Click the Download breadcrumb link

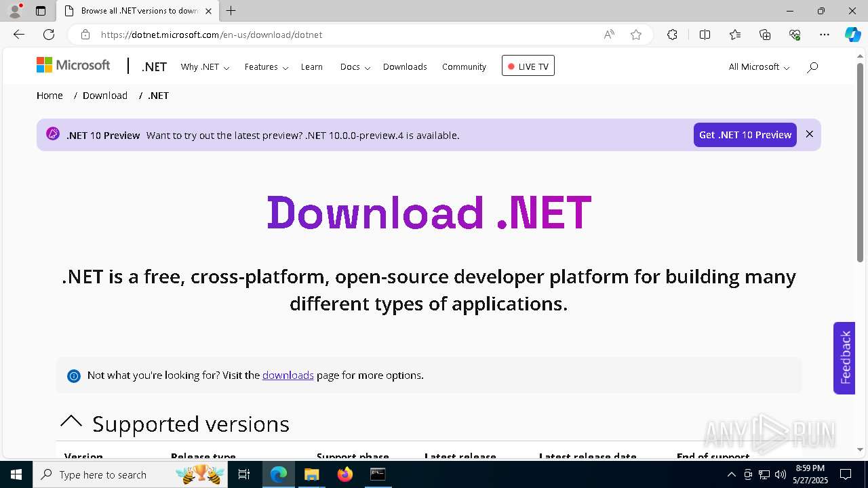point(105,96)
